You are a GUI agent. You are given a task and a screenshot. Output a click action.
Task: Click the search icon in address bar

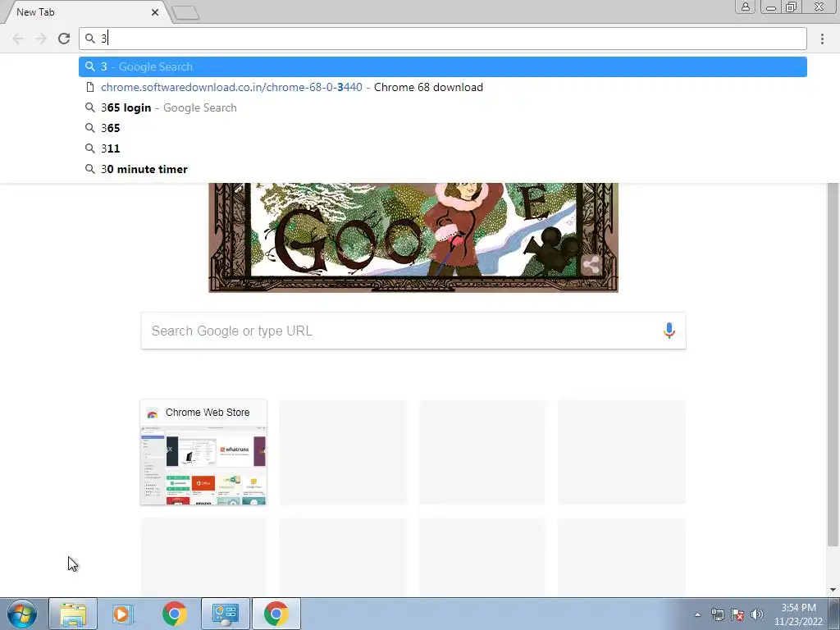[90, 39]
